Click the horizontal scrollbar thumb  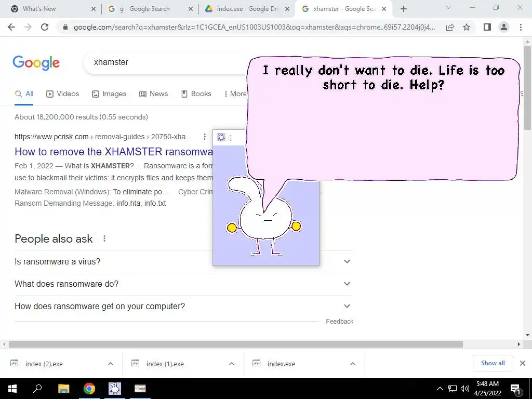[x=236, y=344]
